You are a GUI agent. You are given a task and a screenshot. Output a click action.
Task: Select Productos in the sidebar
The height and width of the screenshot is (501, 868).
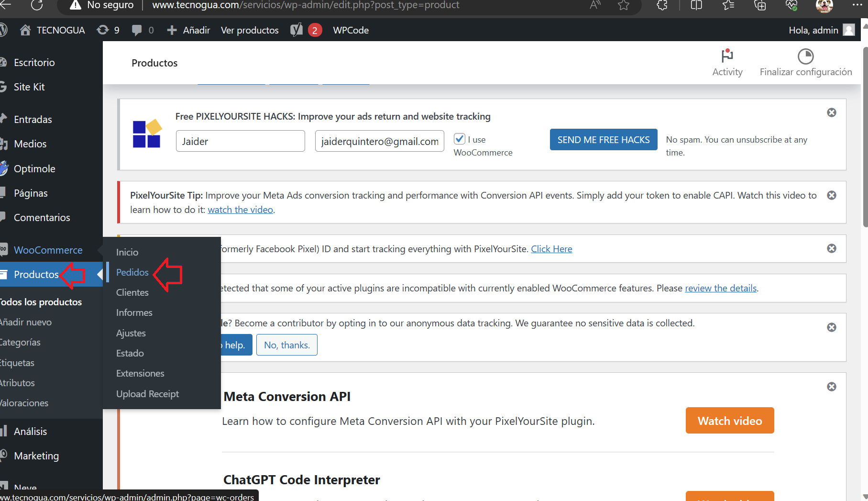click(36, 275)
